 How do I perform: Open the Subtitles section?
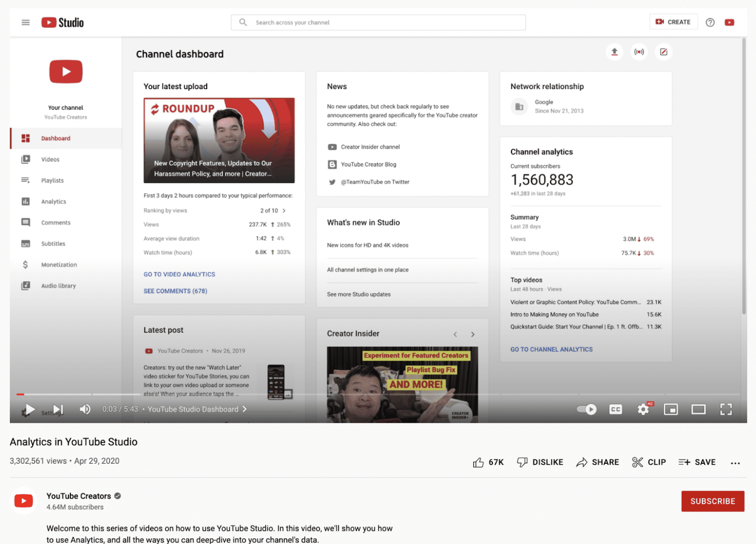point(53,243)
